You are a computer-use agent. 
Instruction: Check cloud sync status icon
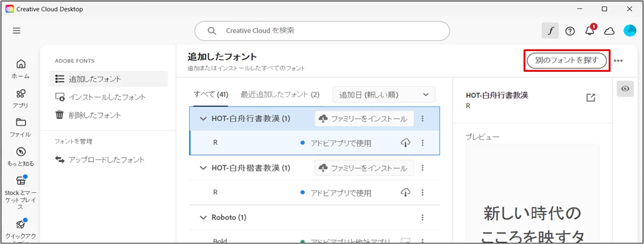[609, 31]
